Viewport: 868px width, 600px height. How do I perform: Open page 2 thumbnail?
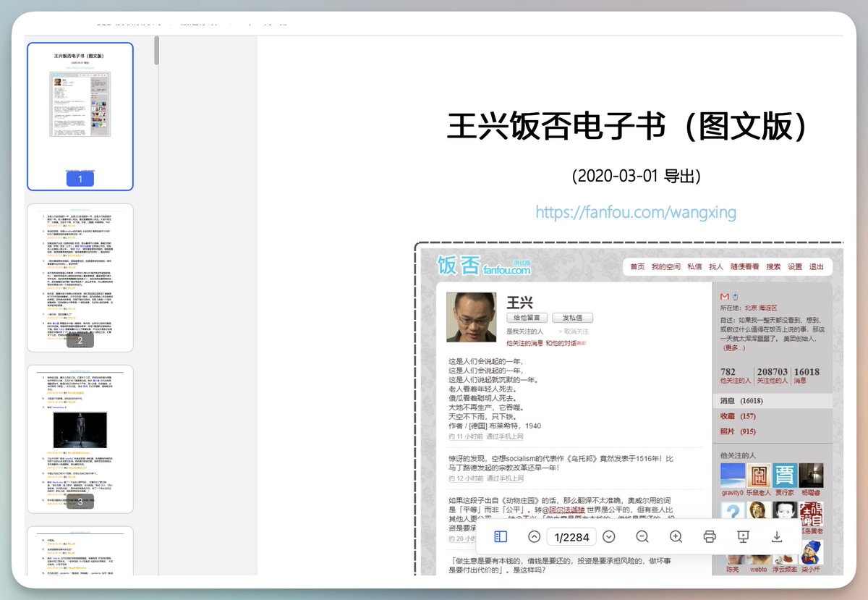pyautogui.click(x=80, y=278)
